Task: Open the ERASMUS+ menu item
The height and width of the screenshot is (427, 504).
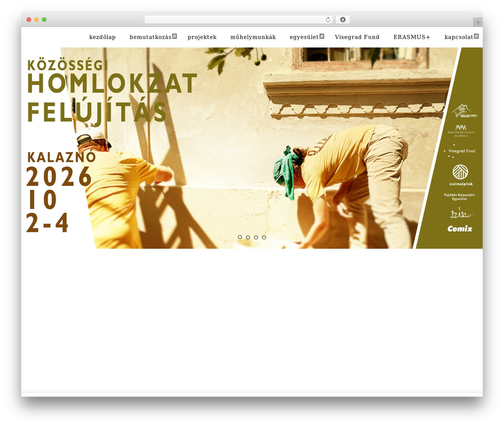Action: [412, 37]
